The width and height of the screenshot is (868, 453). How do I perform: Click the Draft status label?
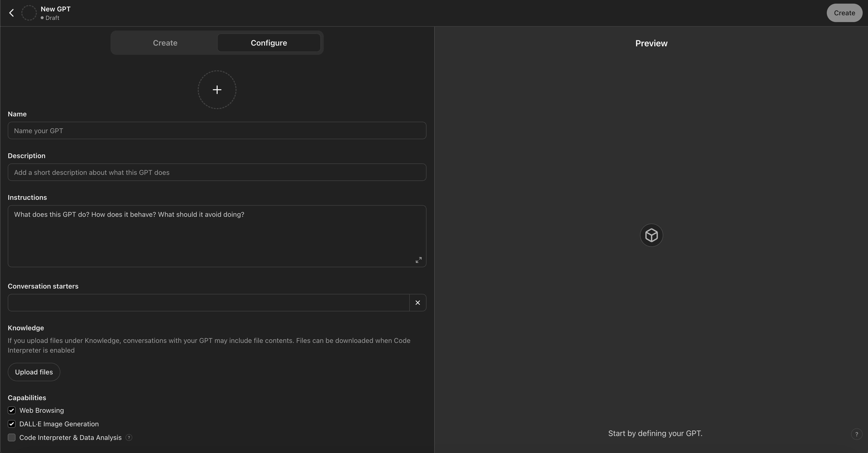pyautogui.click(x=52, y=18)
